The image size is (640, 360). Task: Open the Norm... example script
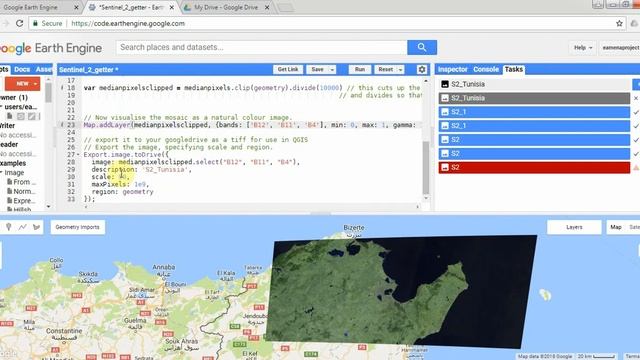(x=22, y=191)
